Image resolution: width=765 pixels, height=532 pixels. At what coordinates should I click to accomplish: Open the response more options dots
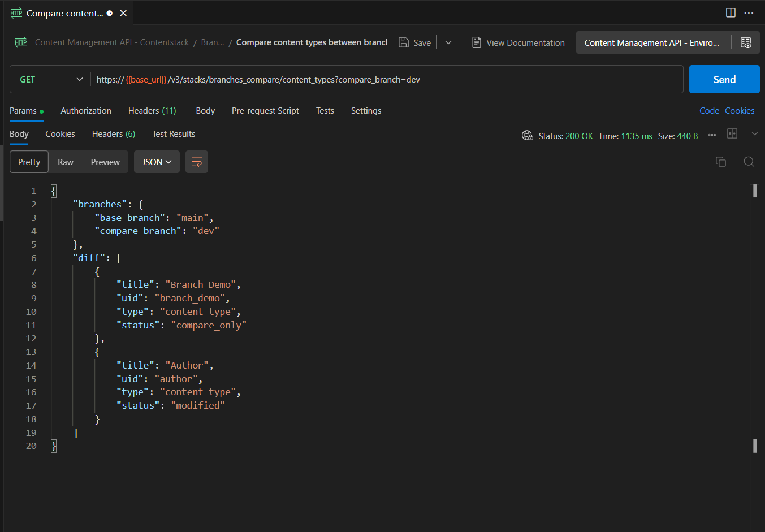712,135
